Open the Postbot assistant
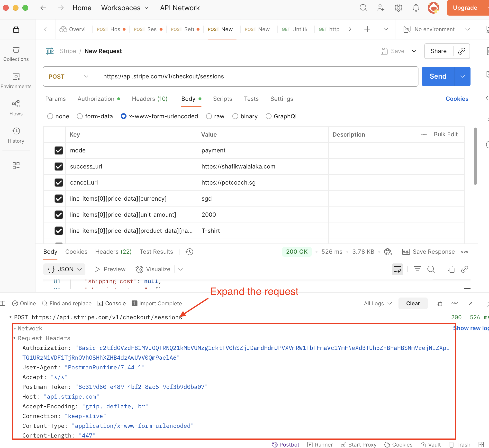This screenshot has width=489, height=448. coord(286,445)
